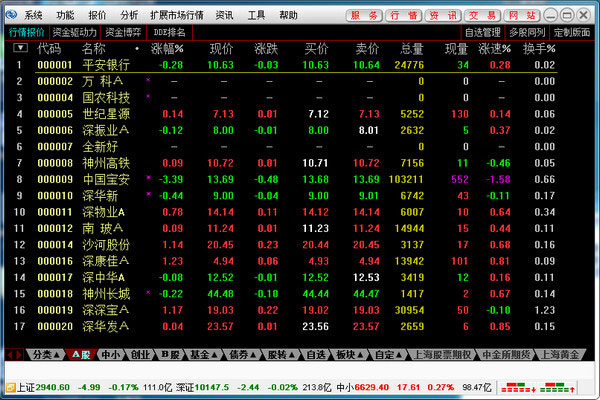Expand the 股转 bottom tab menu
This screenshot has width=600, height=400.
tap(281, 355)
